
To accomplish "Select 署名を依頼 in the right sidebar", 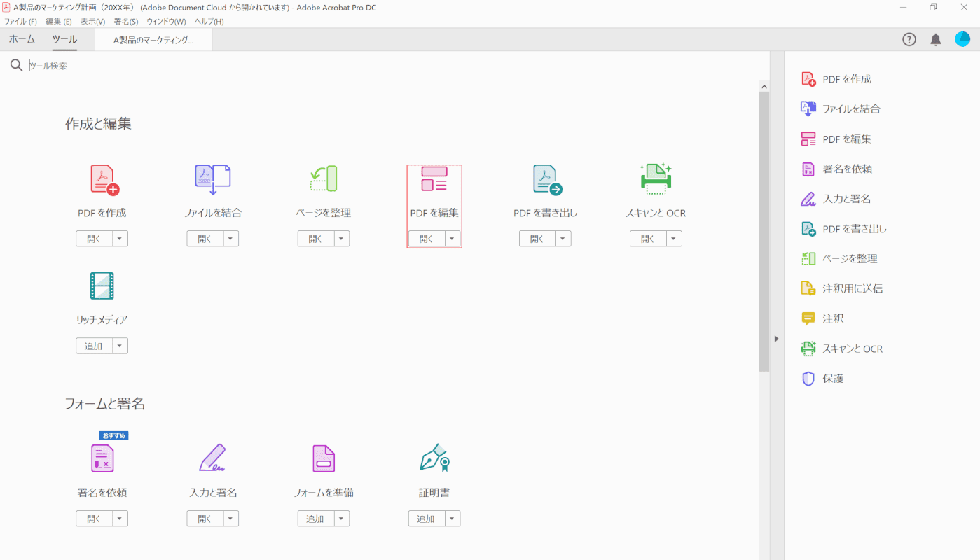I will point(836,169).
